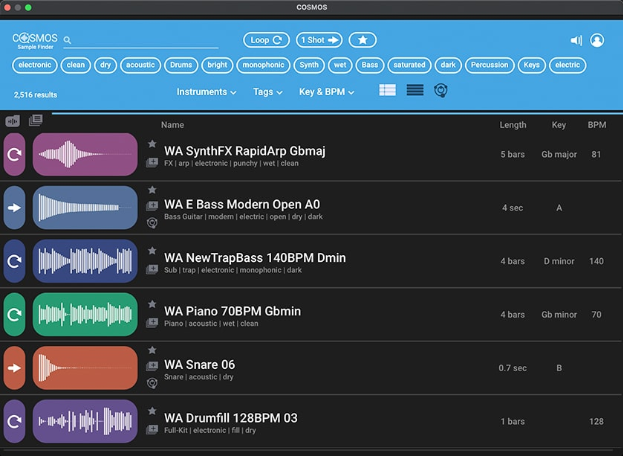623x458 pixels.
Task: Add WA Drumfill 128BPM 03 to a collection
Action: click(x=152, y=429)
